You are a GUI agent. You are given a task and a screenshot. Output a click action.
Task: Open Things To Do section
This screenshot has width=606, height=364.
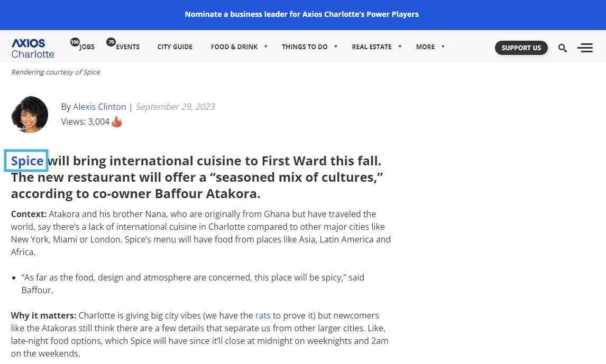click(x=305, y=46)
